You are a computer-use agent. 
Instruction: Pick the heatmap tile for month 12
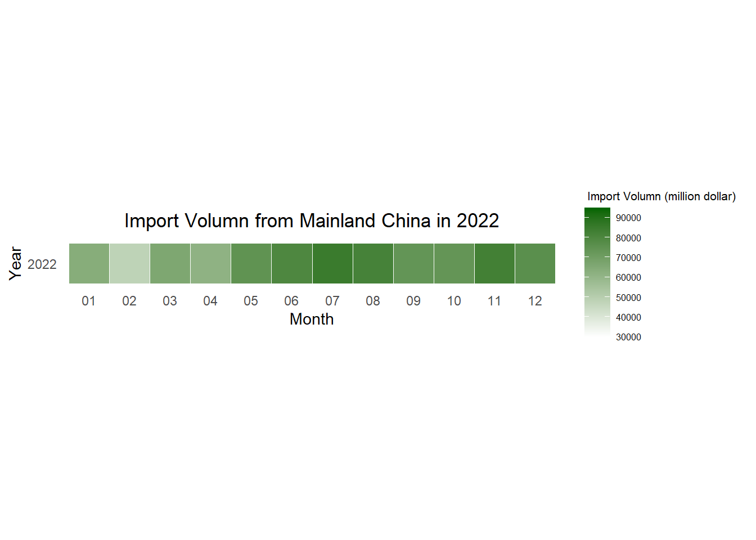pyautogui.click(x=535, y=263)
